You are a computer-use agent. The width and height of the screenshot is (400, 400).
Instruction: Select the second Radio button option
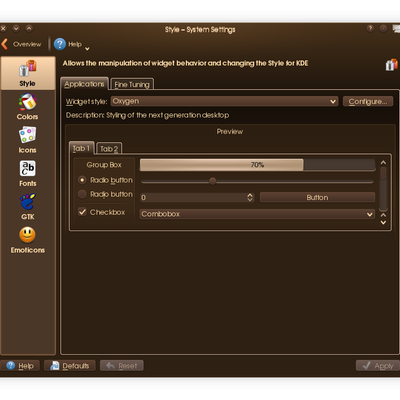tap(82, 194)
